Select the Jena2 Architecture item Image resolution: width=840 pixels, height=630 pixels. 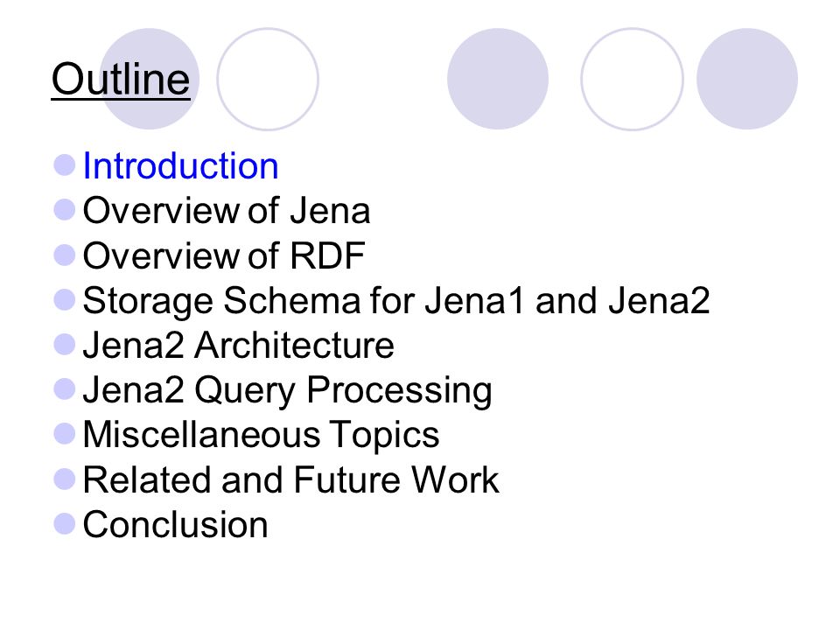(x=238, y=345)
